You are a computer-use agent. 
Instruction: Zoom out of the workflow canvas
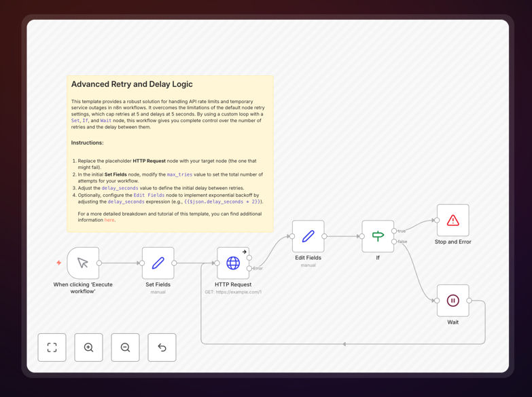tap(125, 347)
